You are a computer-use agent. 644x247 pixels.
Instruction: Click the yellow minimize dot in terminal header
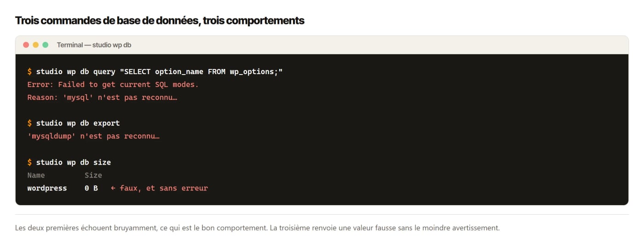point(35,45)
